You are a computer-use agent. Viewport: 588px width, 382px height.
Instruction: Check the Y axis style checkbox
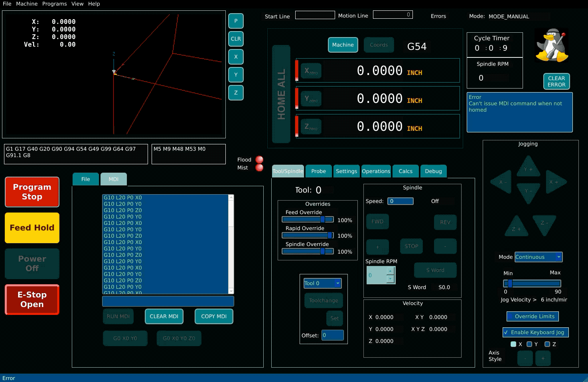click(x=529, y=344)
